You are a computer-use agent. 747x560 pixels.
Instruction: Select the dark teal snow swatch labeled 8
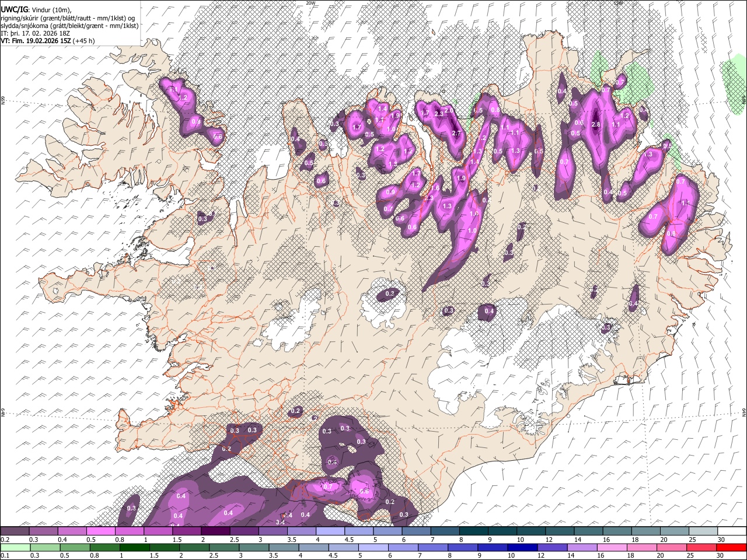473,531
